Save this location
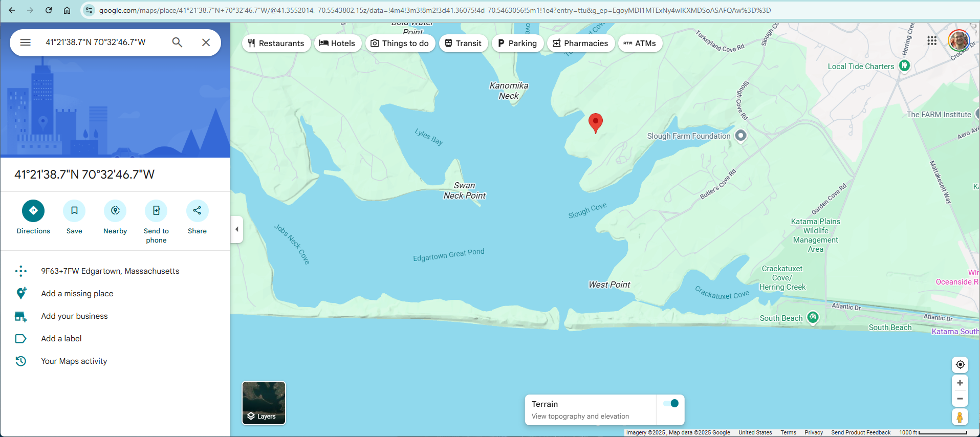The width and height of the screenshot is (980, 437). (x=74, y=211)
